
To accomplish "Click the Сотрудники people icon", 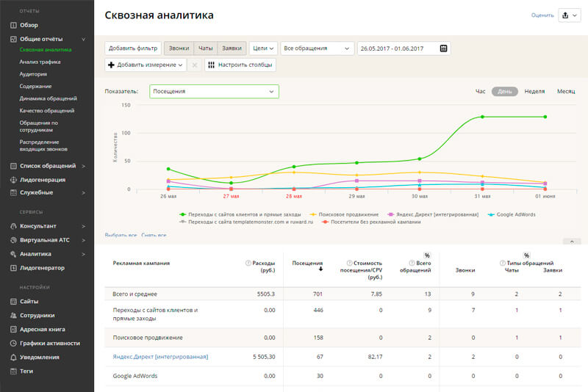I will 13,315.
